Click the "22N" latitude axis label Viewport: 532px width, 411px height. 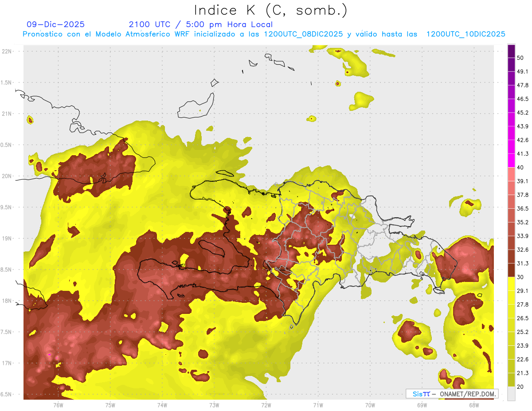click(7, 51)
